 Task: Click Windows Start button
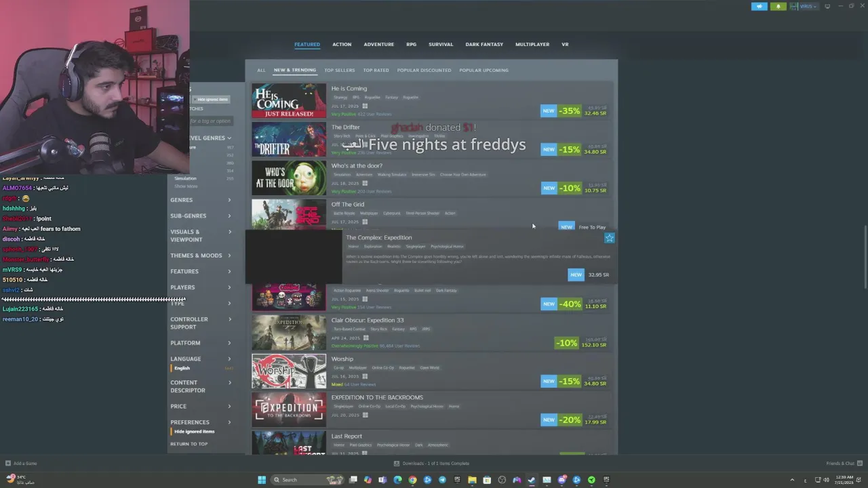tap(262, 480)
